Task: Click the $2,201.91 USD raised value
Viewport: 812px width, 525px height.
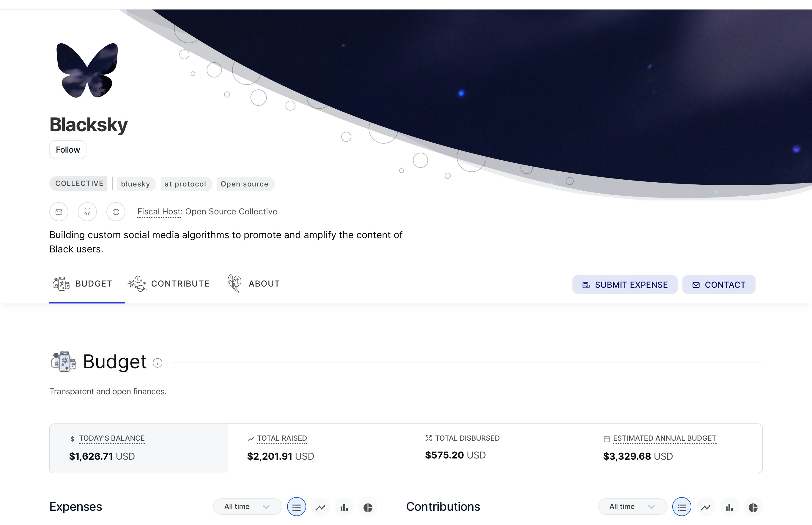Action: coord(281,456)
